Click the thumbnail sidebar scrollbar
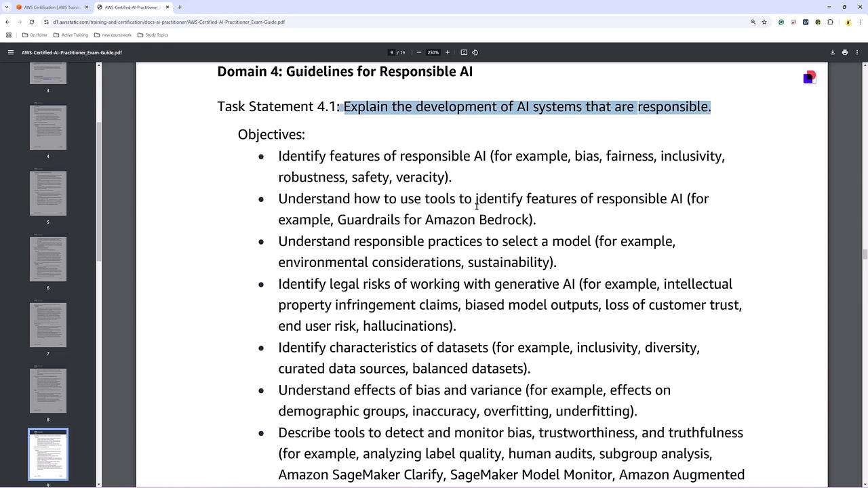The width and height of the screenshot is (868, 488). (99, 191)
